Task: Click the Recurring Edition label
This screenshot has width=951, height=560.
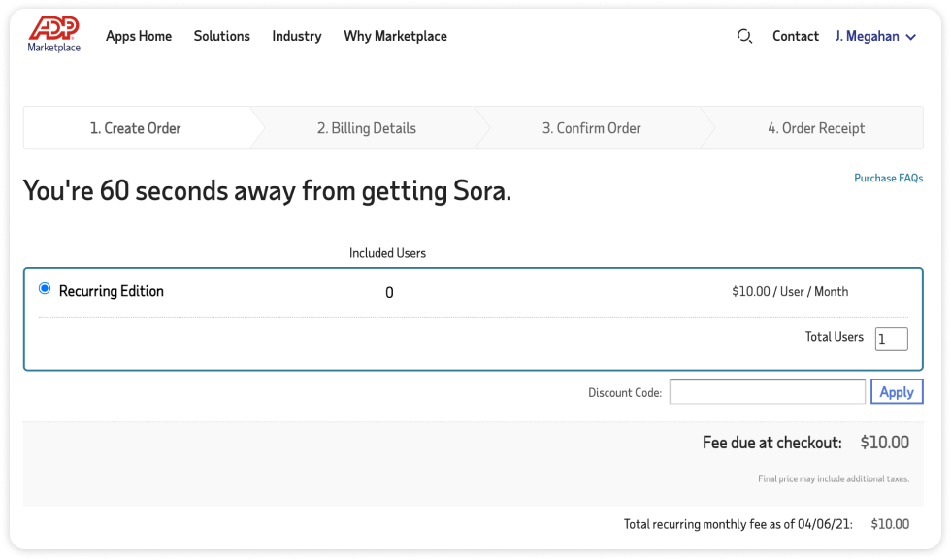Action: tap(112, 291)
